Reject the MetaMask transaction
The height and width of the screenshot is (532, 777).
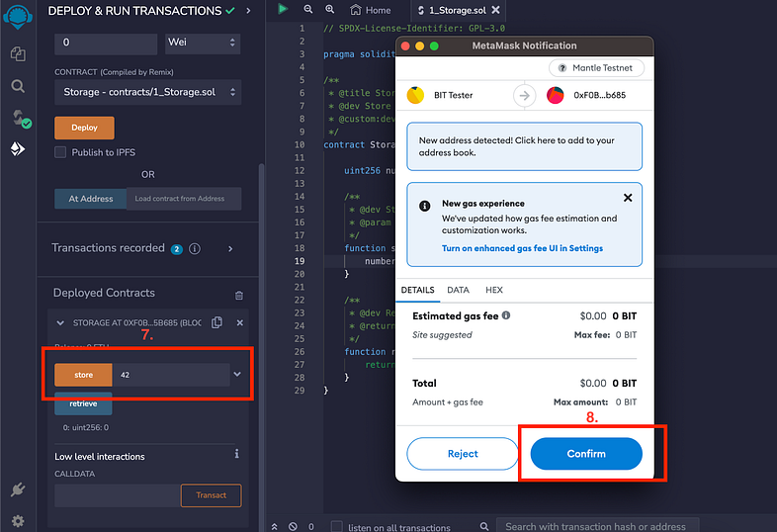click(x=463, y=454)
